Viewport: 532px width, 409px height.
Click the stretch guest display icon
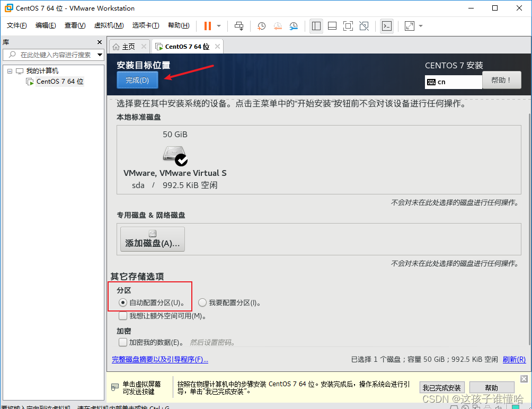pyautogui.click(x=410, y=26)
